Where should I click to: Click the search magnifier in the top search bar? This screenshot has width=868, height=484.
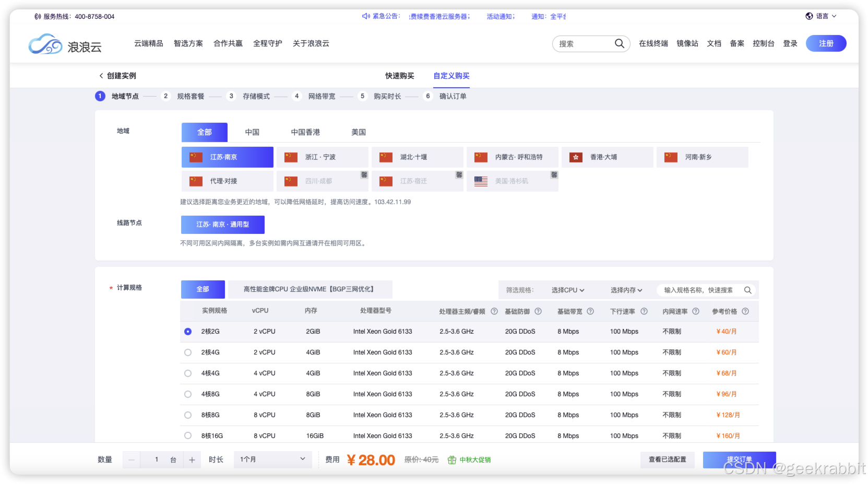pos(620,44)
